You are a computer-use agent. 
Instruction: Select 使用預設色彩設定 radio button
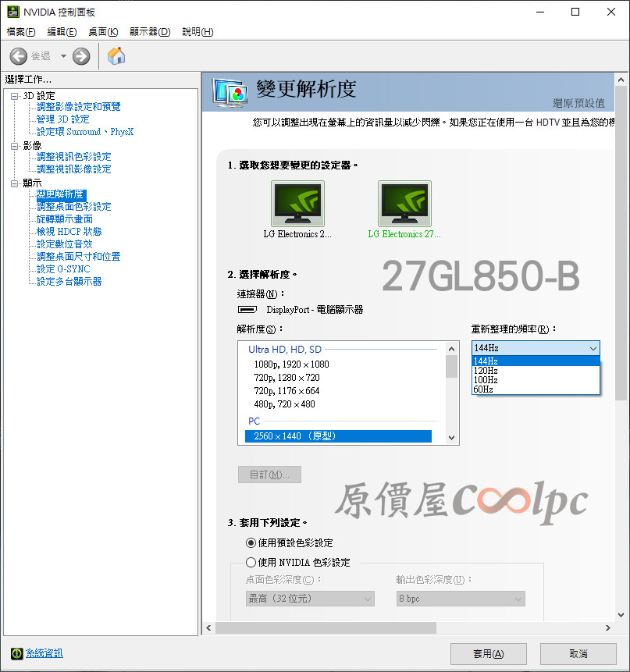pyautogui.click(x=251, y=542)
